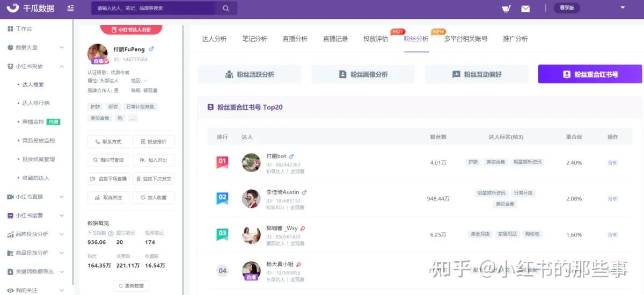Click the 工作台 grid icon
Screen dimensions: 644x295
pyautogui.click(x=10, y=28)
